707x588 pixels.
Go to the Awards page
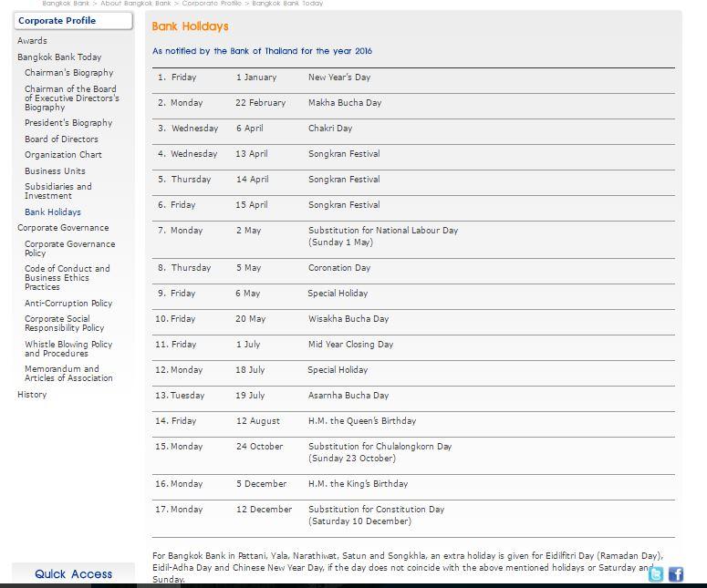(32, 40)
